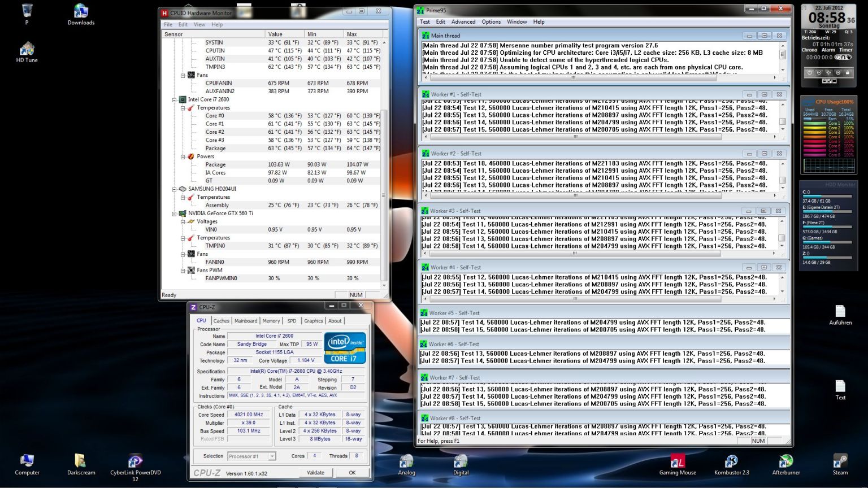Click the Validate button in CPU-Z
Screen dimensions: 868x488
coord(315,473)
